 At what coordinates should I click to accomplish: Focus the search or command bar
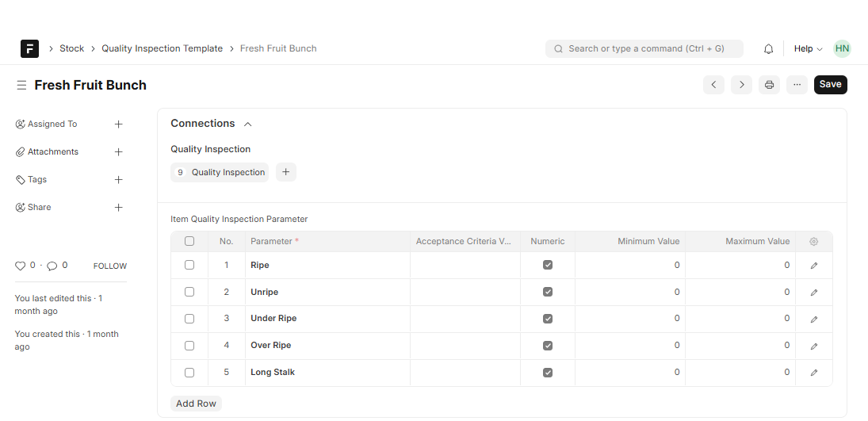(644, 49)
